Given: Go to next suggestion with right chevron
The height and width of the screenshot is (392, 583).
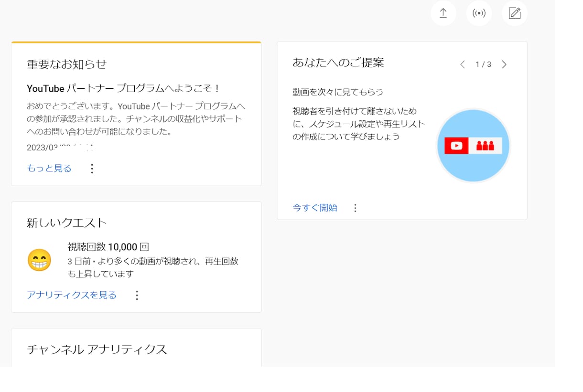Looking at the screenshot, I should click(504, 64).
